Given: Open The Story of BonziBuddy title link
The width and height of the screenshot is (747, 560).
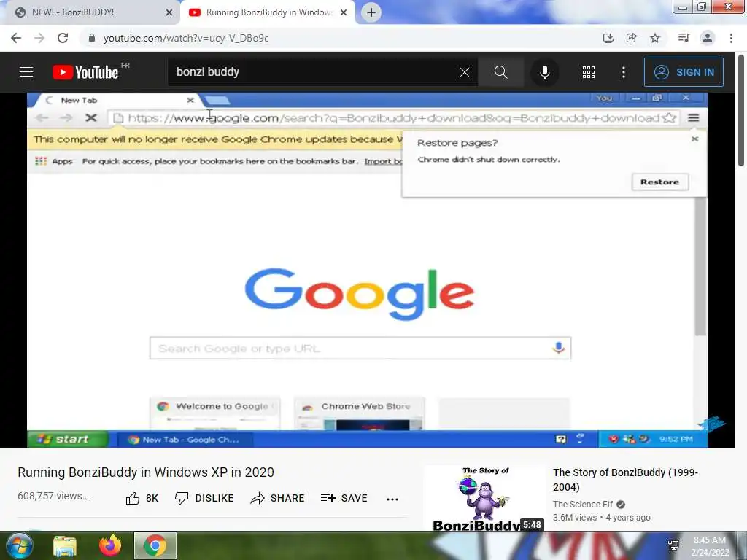Looking at the screenshot, I should 625,480.
